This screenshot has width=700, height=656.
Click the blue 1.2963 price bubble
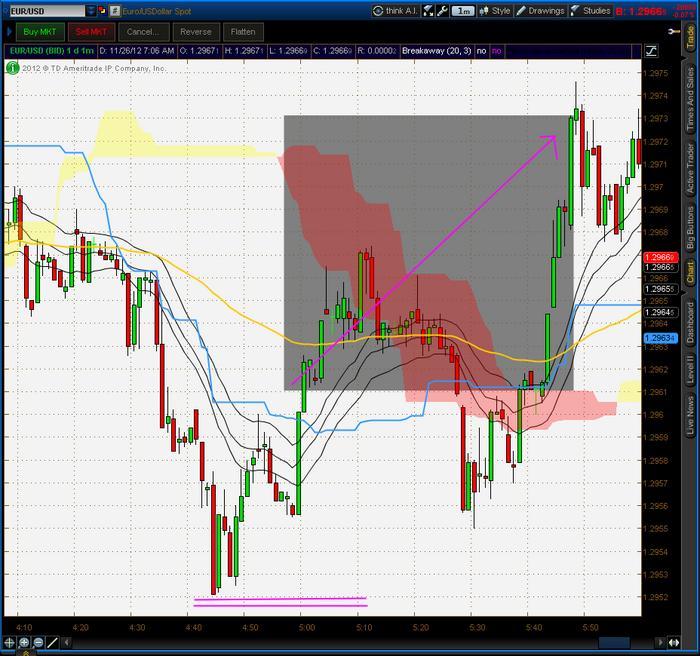point(660,338)
